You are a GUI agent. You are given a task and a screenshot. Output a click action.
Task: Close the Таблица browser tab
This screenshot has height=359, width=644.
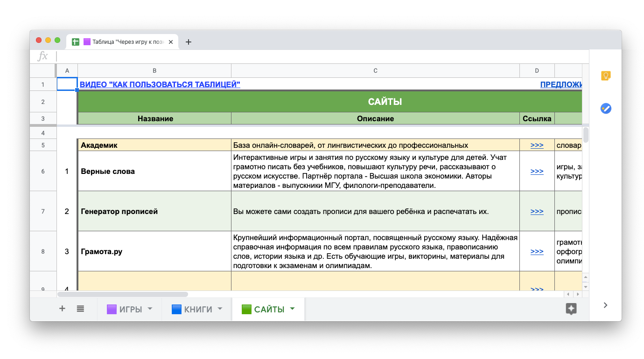171,42
